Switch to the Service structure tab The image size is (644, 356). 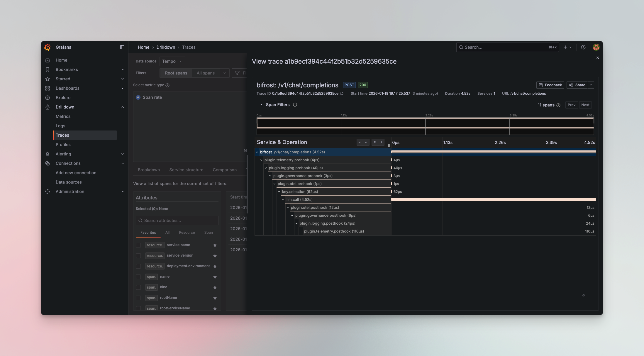coord(186,170)
